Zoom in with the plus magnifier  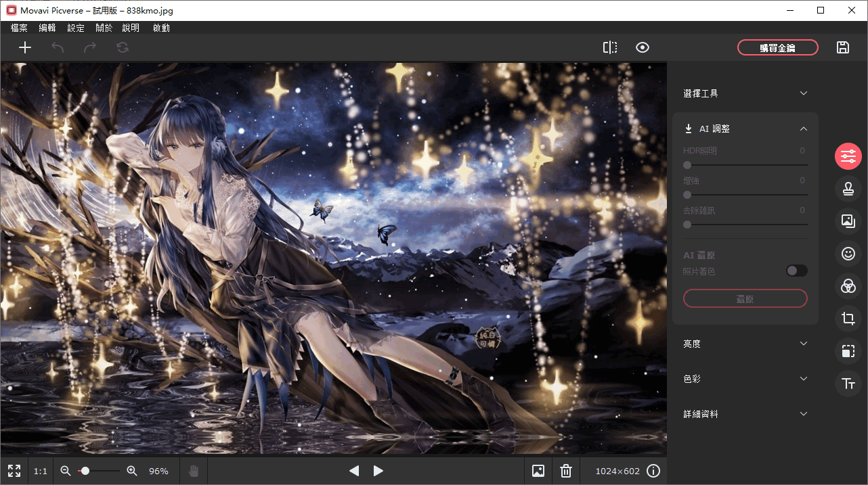(x=132, y=471)
